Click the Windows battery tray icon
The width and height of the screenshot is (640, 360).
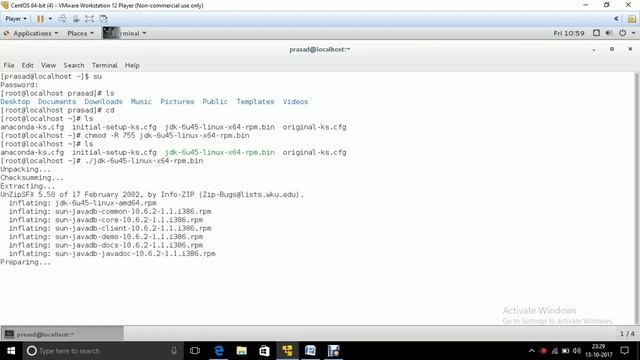click(565, 351)
